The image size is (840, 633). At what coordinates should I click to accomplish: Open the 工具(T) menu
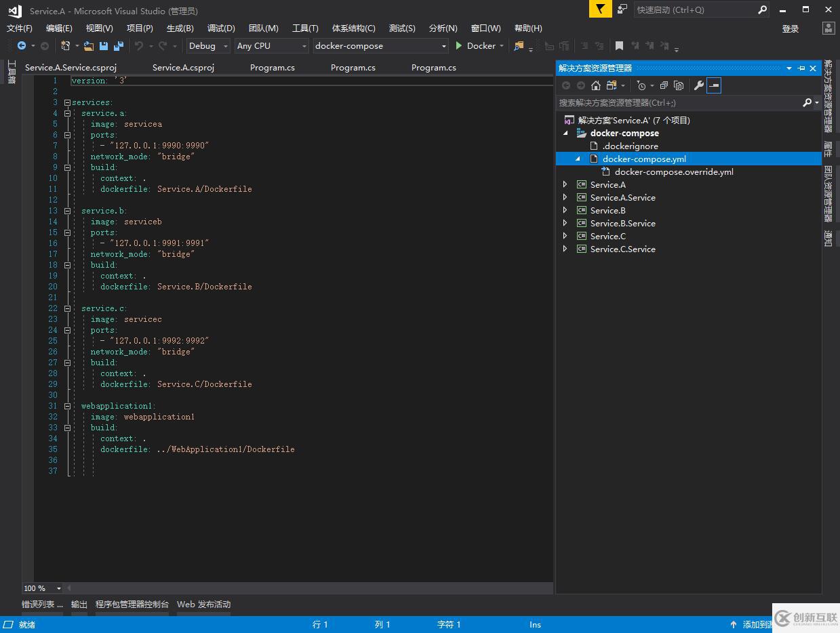(x=305, y=28)
